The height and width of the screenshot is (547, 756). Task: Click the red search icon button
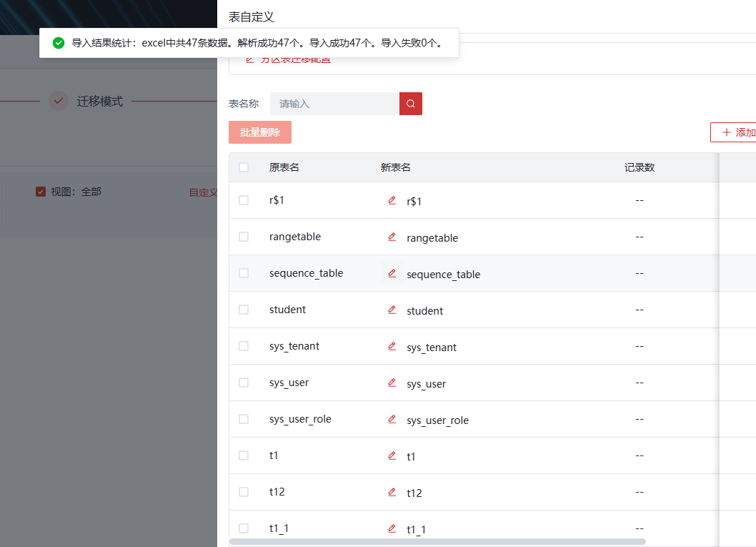[x=411, y=104]
